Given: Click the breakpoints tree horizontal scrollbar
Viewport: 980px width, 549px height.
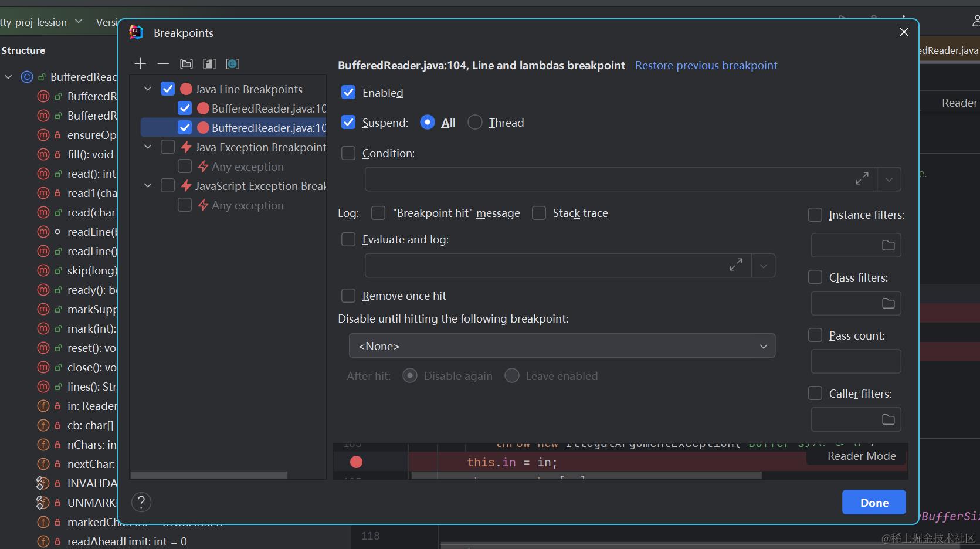Looking at the screenshot, I should point(209,475).
